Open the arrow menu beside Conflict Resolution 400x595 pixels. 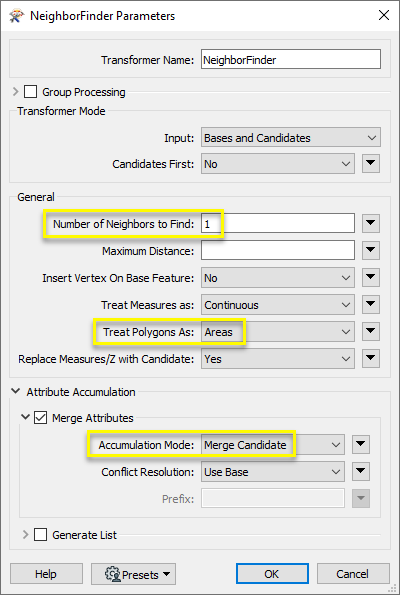[361, 471]
